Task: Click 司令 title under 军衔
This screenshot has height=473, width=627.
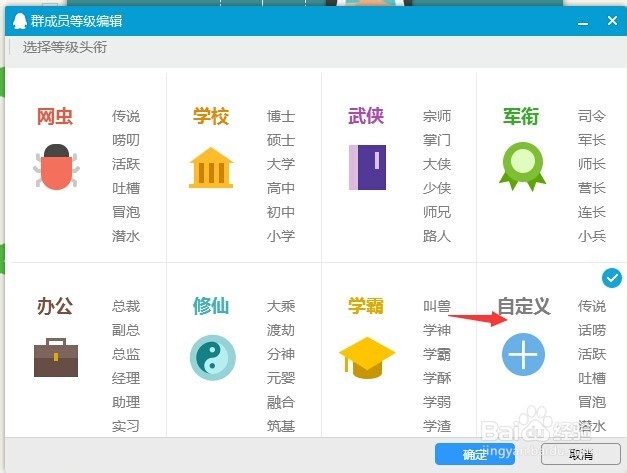Action: tap(592, 116)
